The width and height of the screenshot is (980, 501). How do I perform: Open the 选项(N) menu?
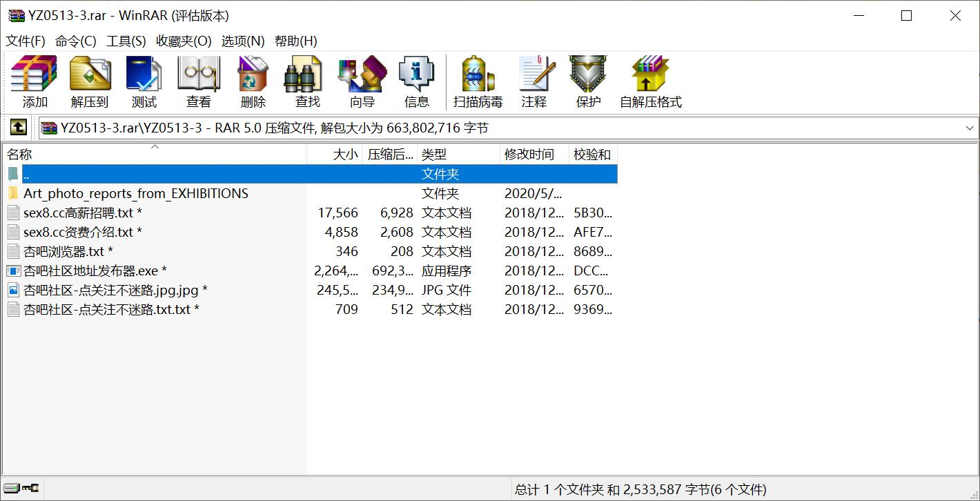coord(243,41)
